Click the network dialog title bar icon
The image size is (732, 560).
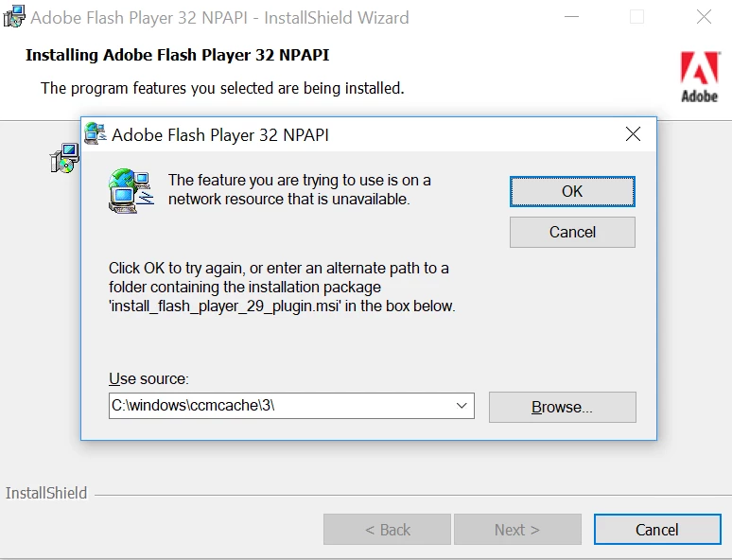pyautogui.click(x=96, y=134)
